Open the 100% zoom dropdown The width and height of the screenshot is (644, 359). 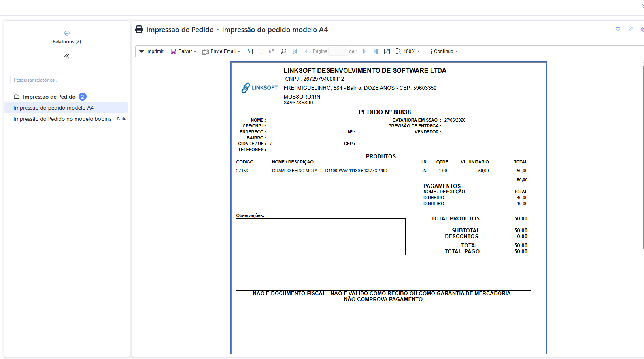click(x=408, y=51)
